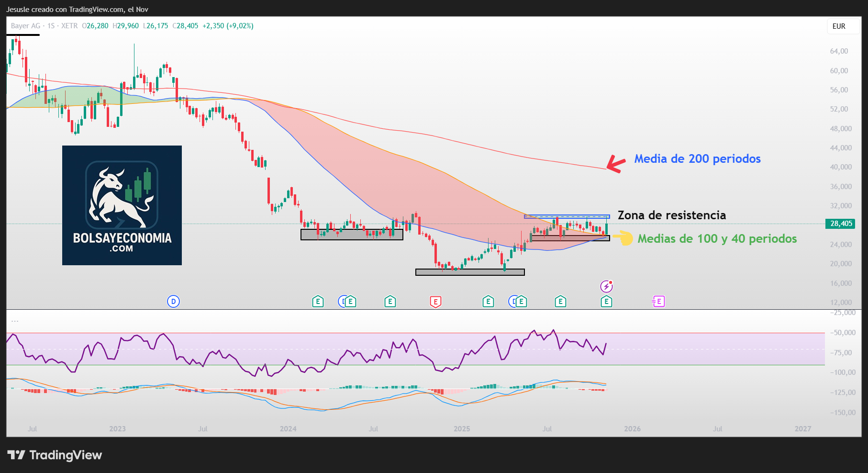The image size is (868, 473).
Task: Select the 'Media de 200 periodos' annotation
Action: [x=697, y=159]
